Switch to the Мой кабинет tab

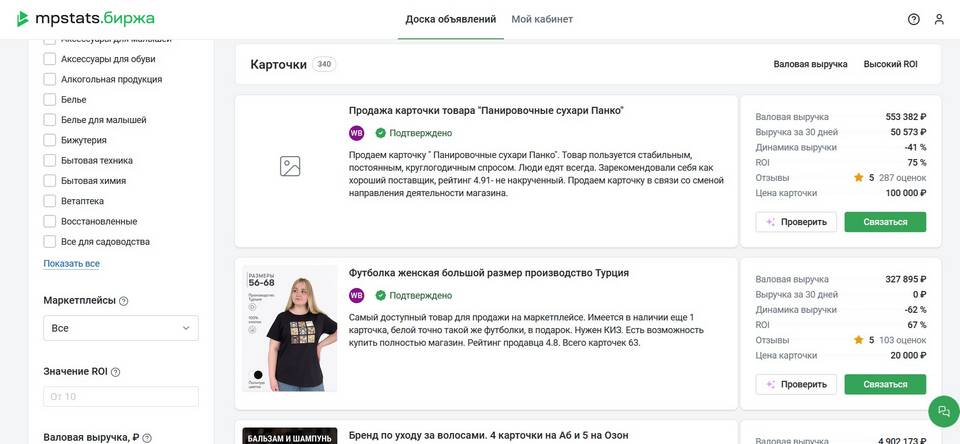[x=542, y=19]
